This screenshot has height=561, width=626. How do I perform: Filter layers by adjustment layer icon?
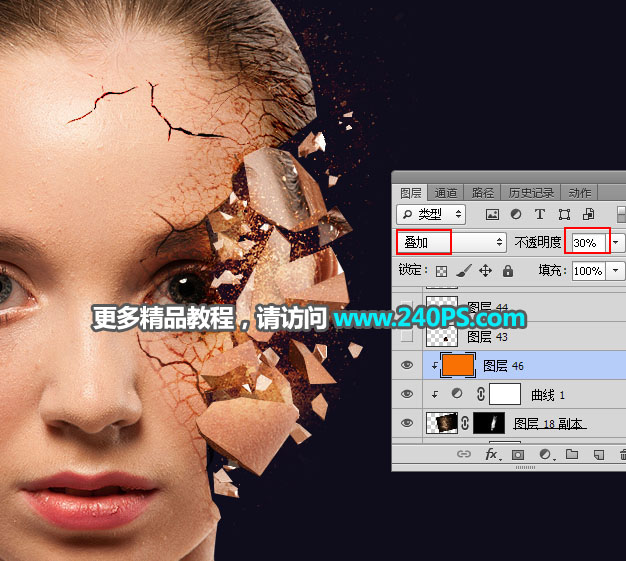click(x=516, y=214)
